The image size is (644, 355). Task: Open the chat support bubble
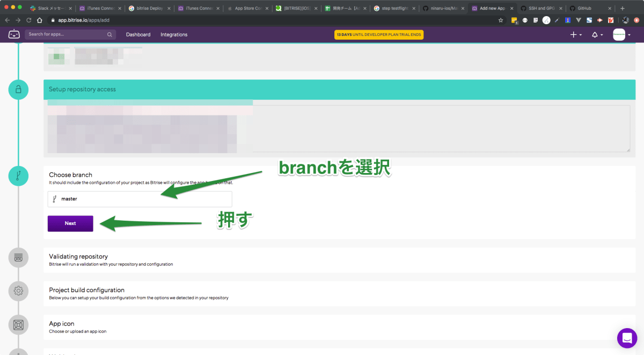(x=627, y=338)
